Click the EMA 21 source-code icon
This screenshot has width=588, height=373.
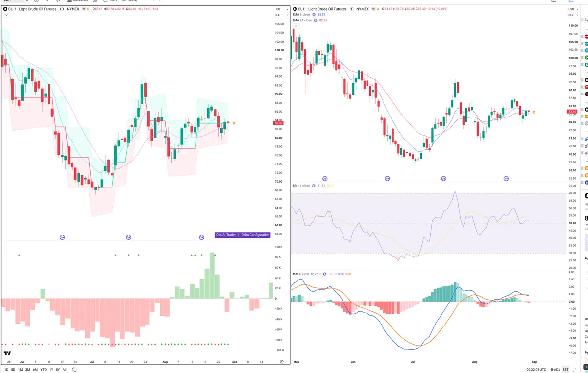315,20
